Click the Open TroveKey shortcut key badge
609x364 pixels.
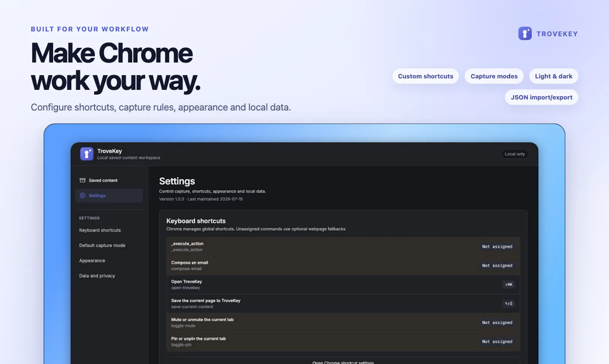tap(509, 285)
